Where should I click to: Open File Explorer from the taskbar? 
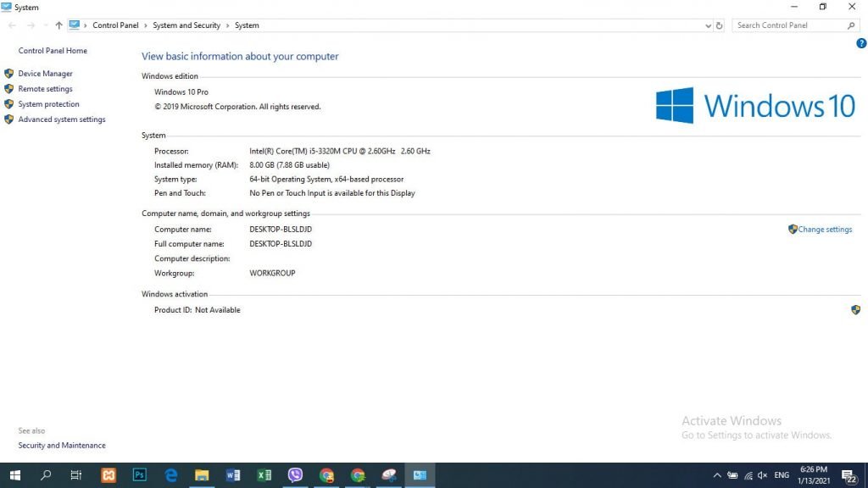pos(202,475)
